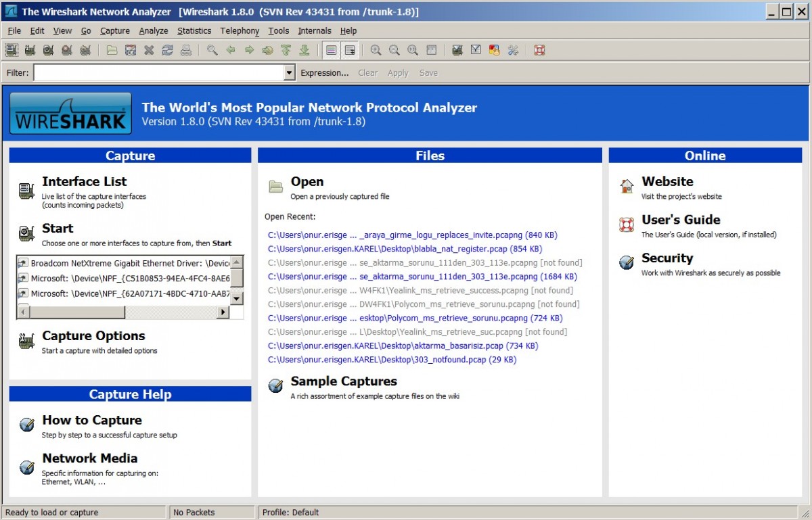
Task: Click the start capture toolbar icon
Action: [48, 50]
